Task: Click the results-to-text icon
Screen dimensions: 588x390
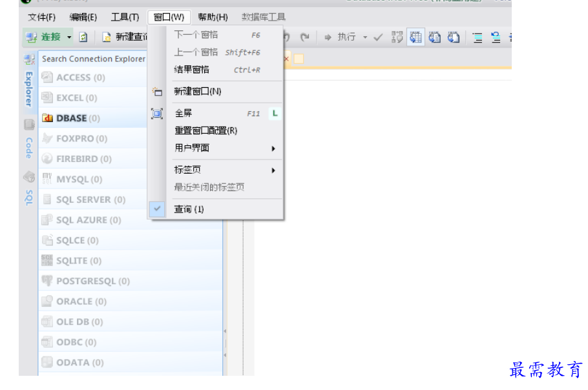Action: click(x=435, y=37)
